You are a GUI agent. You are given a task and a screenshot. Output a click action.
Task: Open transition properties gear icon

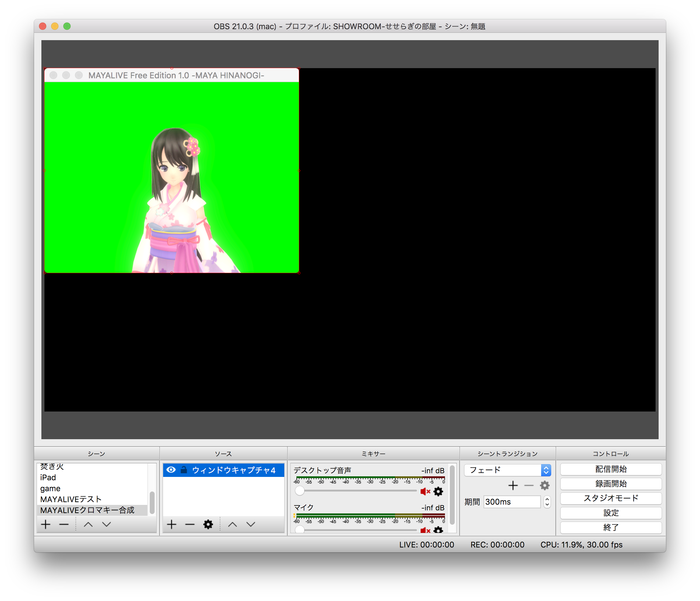pyautogui.click(x=544, y=485)
